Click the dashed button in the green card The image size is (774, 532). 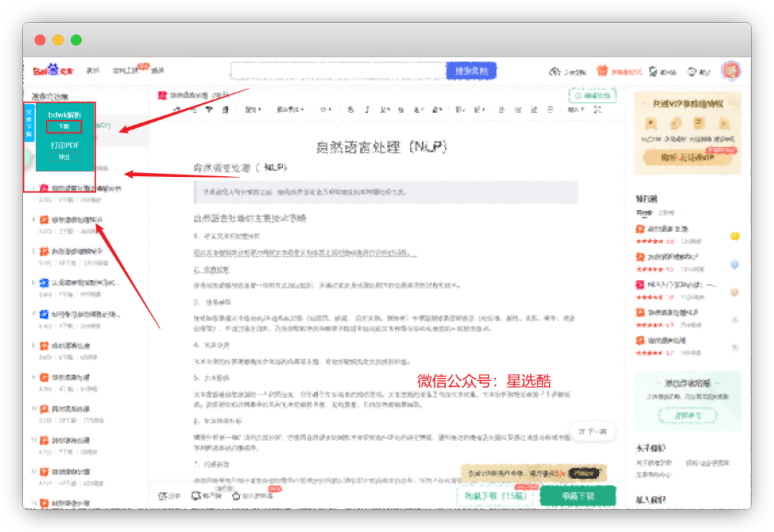coord(687,415)
